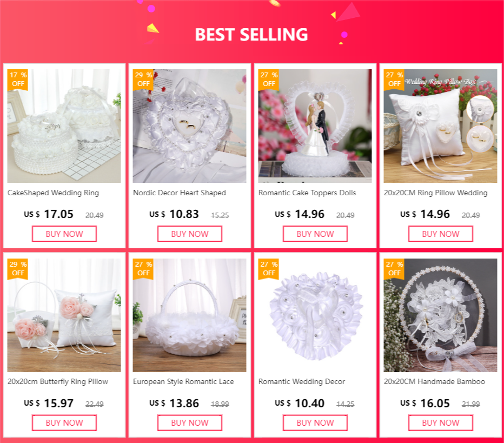The width and height of the screenshot is (504, 443).
Task: View the European Style Romantic Lace basket image
Action: tap(189, 315)
